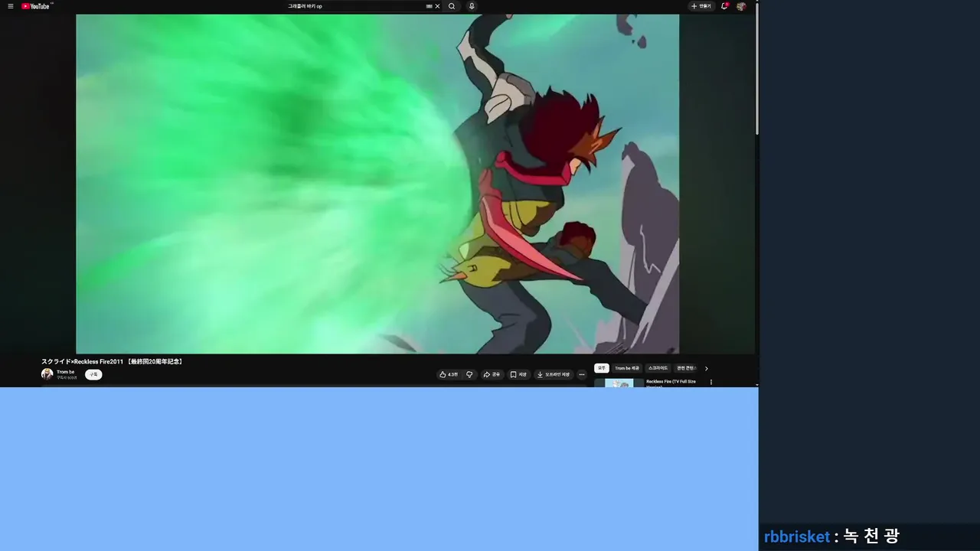The width and height of the screenshot is (980, 551).
Task: Click the offline download (오프라인 저장) button
Action: (554, 374)
